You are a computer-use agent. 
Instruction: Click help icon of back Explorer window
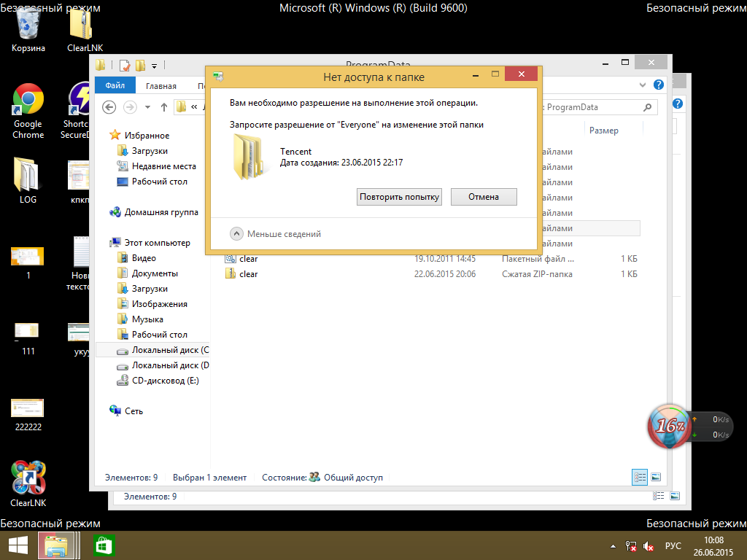click(678, 104)
